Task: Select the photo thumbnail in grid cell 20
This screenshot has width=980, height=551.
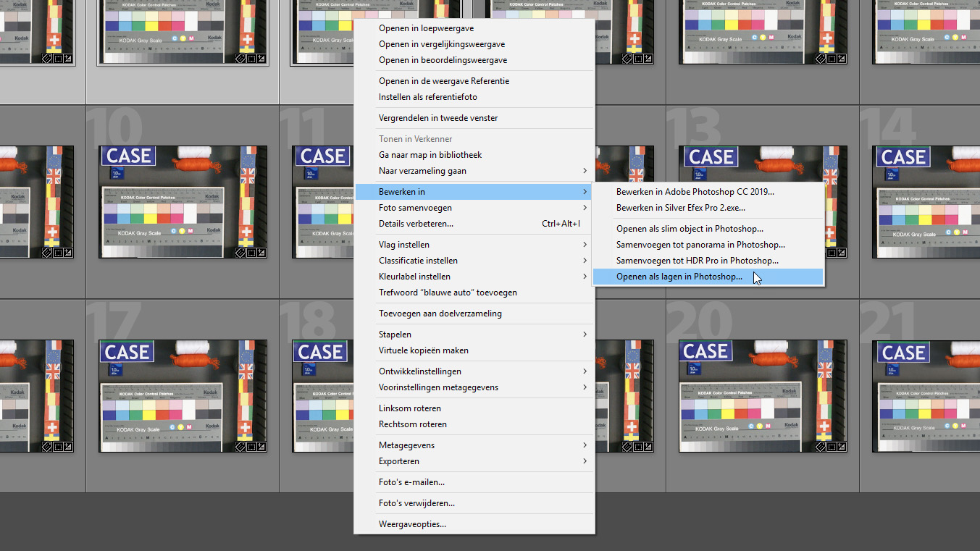Action: [x=763, y=396]
